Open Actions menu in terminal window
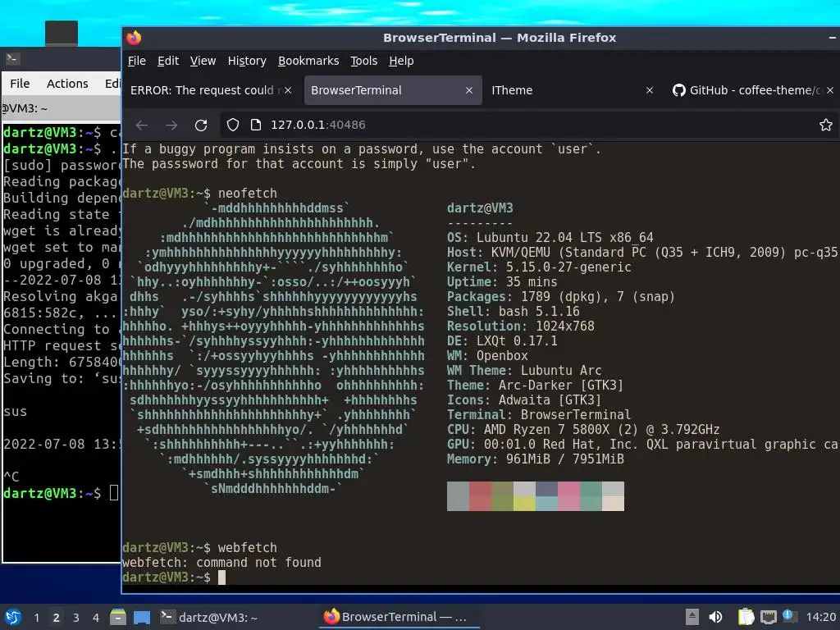The width and height of the screenshot is (840, 630). coord(67,84)
